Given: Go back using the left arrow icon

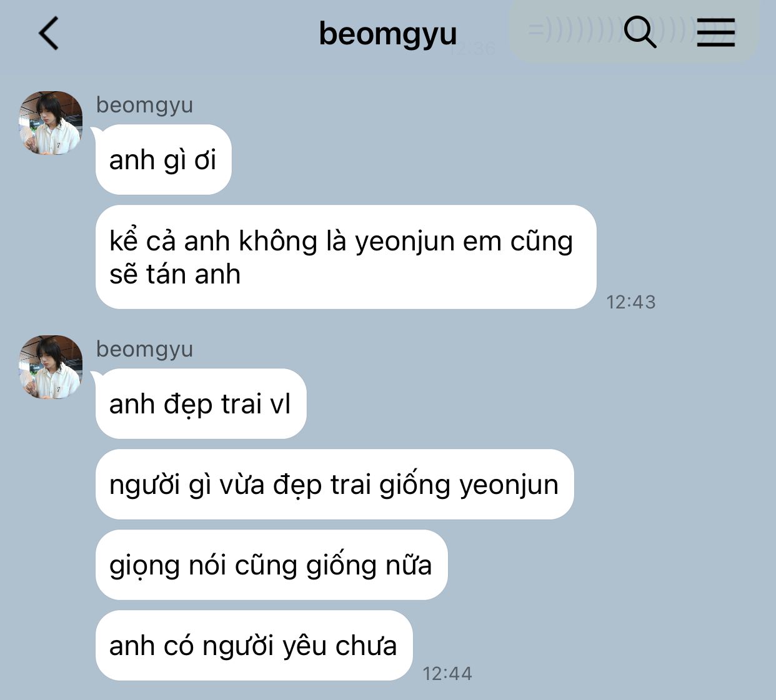Looking at the screenshot, I should pyautogui.click(x=49, y=33).
